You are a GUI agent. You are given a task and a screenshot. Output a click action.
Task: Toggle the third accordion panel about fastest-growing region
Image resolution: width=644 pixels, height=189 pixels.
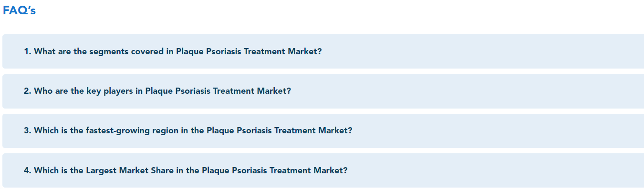point(323,130)
